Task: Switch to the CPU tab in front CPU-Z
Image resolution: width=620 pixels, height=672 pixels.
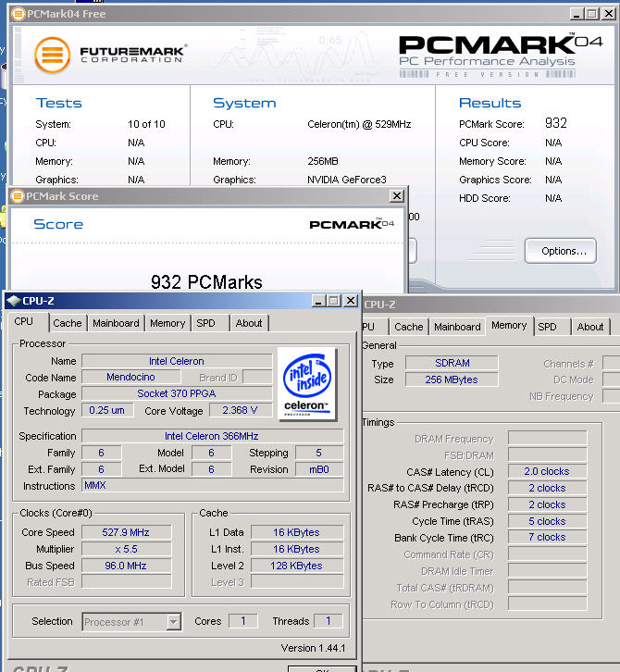Action: tap(23, 321)
